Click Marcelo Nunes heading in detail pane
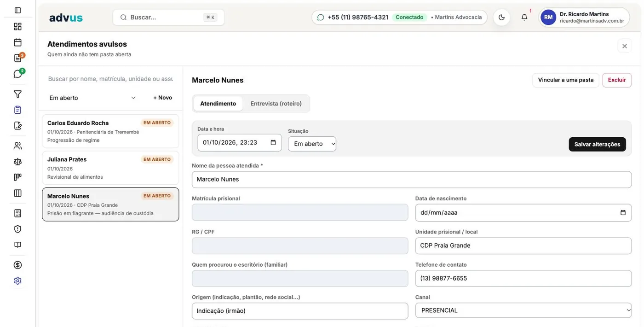The height and width of the screenshot is (327, 644). click(218, 80)
